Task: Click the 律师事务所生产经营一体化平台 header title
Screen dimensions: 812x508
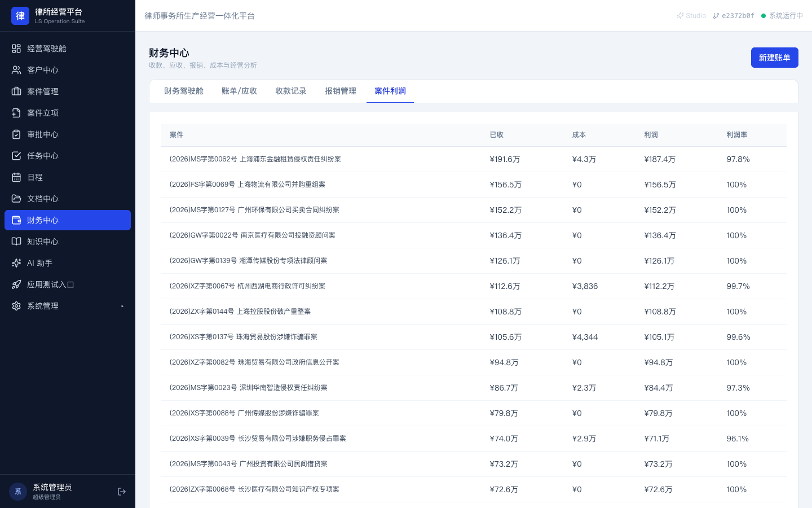Action: [x=200, y=16]
